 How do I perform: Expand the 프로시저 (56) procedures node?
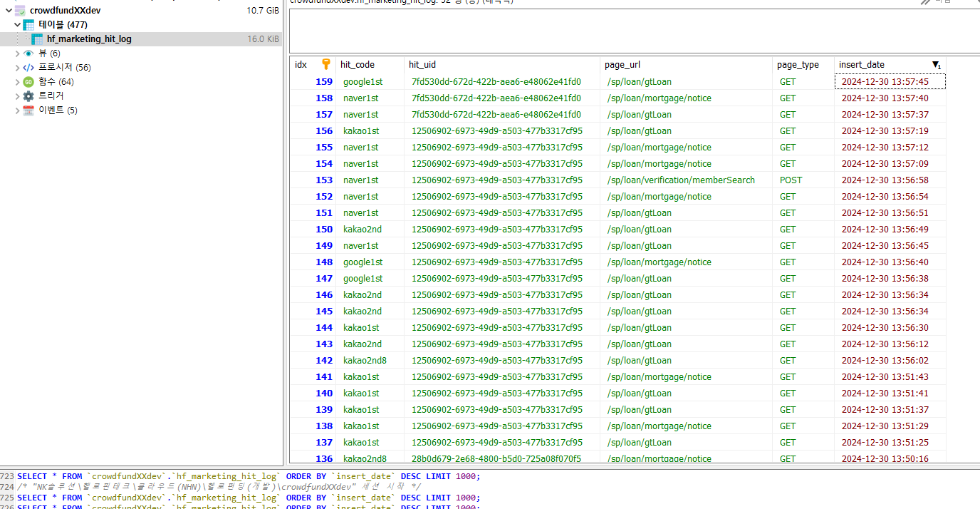[x=18, y=68]
